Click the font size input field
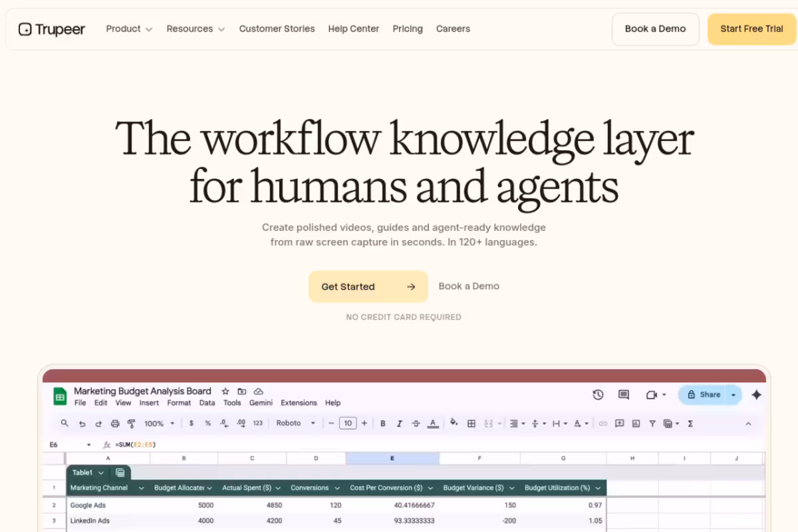 pos(348,424)
